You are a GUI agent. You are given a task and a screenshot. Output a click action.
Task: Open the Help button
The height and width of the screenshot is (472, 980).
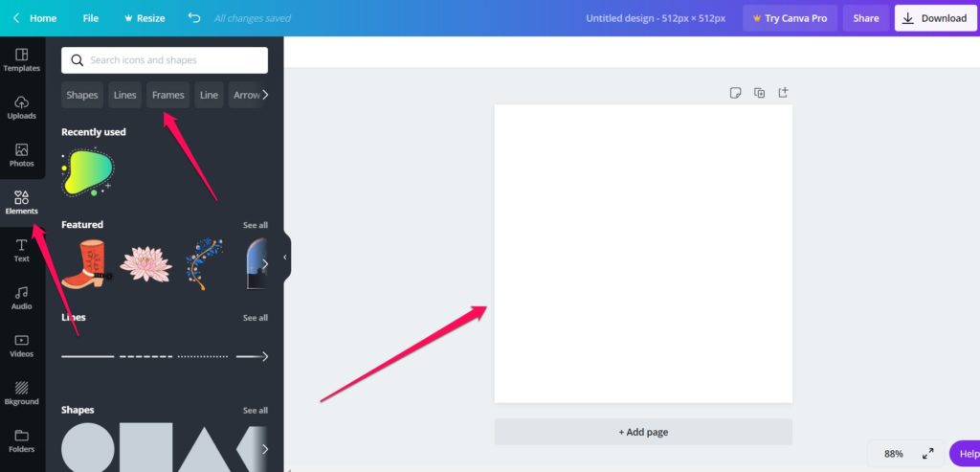coord(966,454)
